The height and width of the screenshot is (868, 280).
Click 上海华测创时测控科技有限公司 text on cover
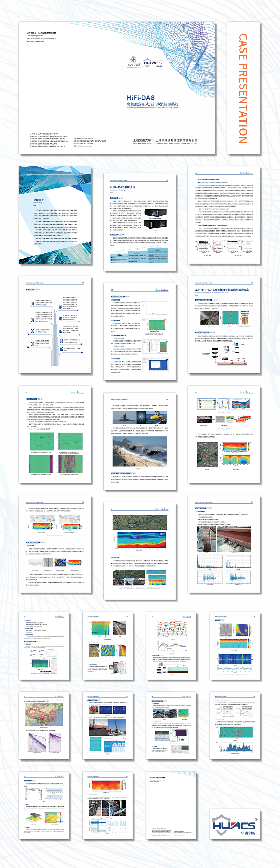176,140
